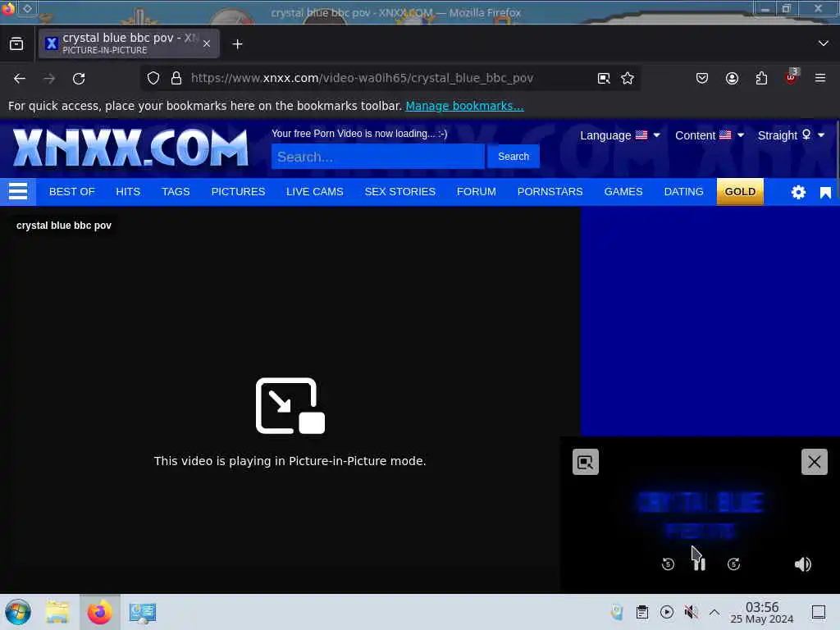
Task: Mute the Picture-in-Picture video audio
Action: (x=802, y=564)
